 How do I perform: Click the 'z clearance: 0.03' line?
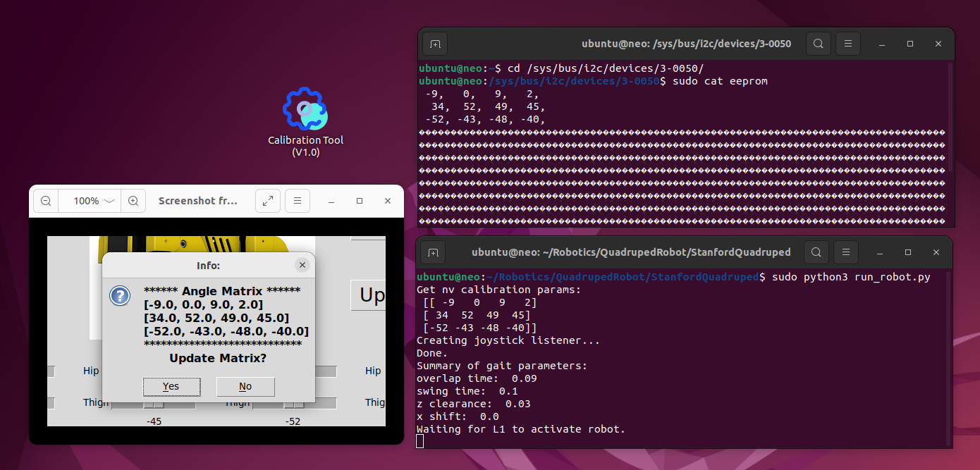tap(474, 404)
